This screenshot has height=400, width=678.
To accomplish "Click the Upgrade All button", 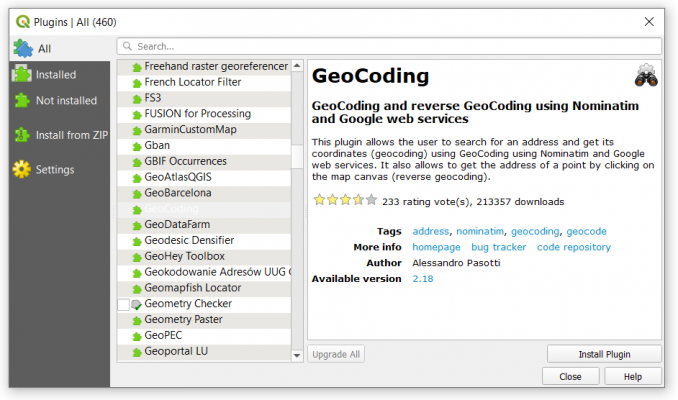I will pyautogui.click(x=336, y=354).
